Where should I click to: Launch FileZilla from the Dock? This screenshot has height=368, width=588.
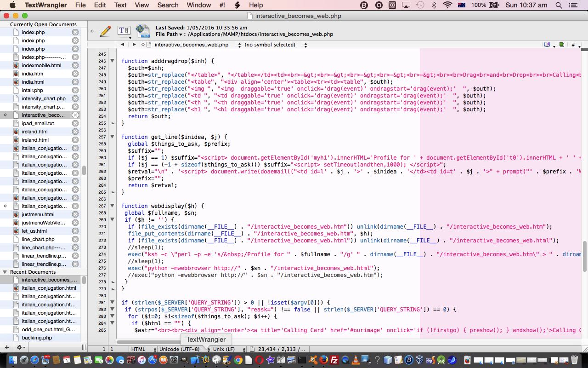(x=334, y=360)
